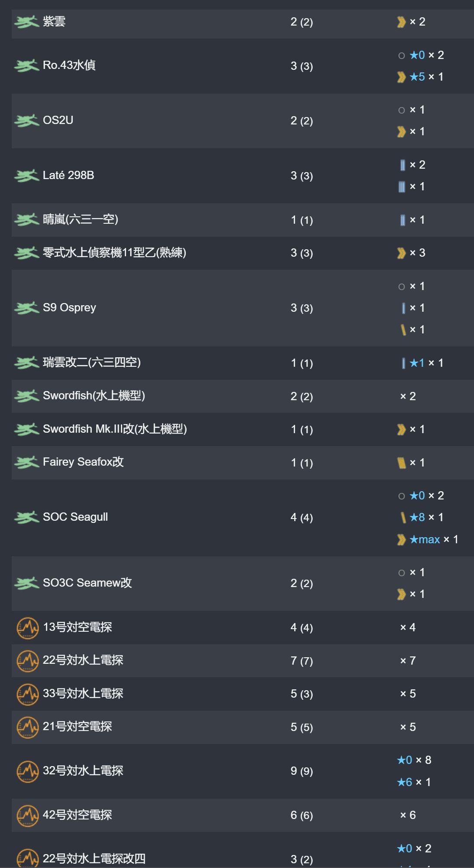Click the ★6 label in 32号対水上電探 row

(x=405, y=782)
